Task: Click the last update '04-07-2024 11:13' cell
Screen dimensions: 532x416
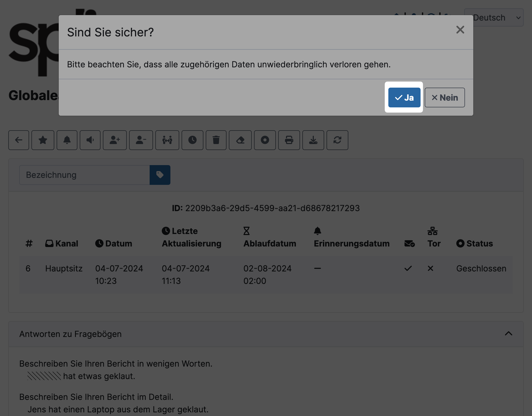Action: tap(186, 275)
